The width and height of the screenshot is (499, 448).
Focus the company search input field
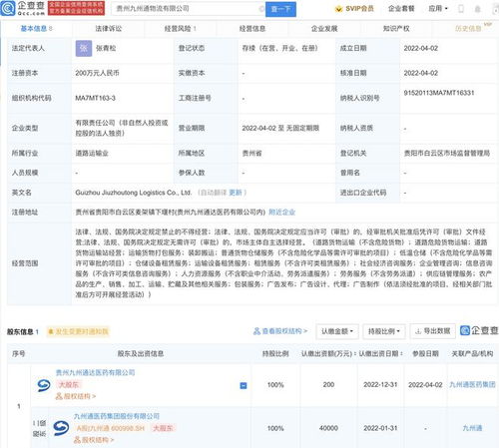(x=187, y=9)
